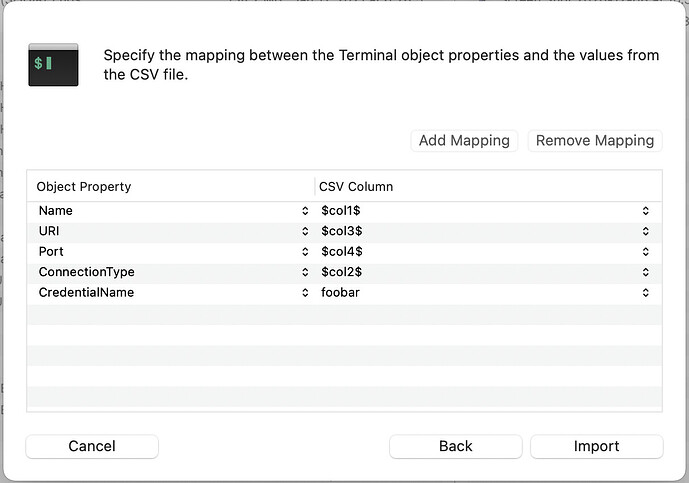Viewport: 689px width, 483px height.
Task: Expand the $col1$ CSV column combo box
Action: (646, 211)
